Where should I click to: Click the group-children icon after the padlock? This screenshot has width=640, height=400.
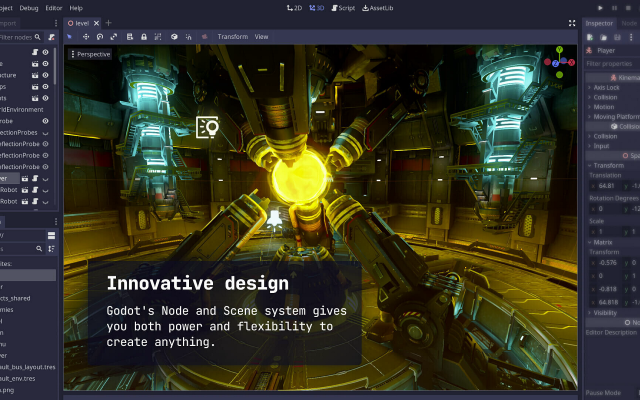click(158, 37)
